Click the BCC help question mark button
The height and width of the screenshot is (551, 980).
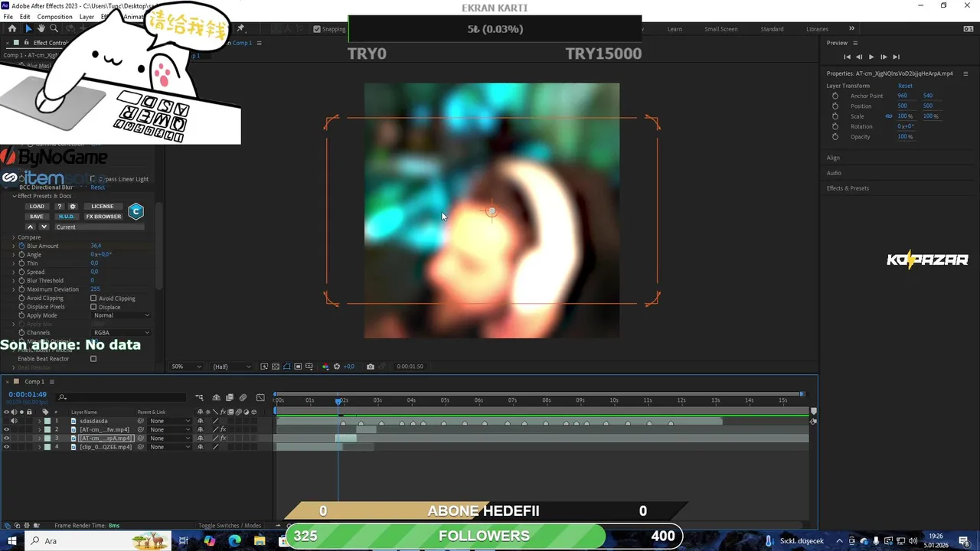click(x=59, y=207)
